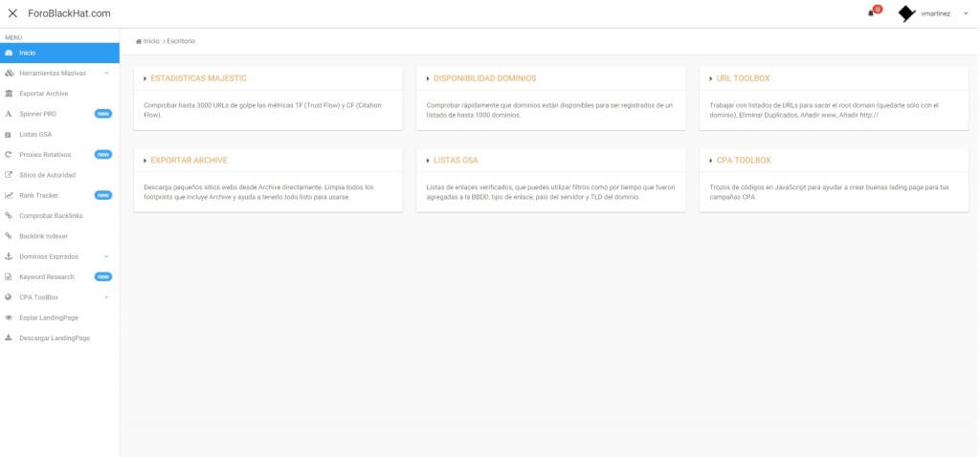Open Dominios Expirados menu item

point(59,256)
